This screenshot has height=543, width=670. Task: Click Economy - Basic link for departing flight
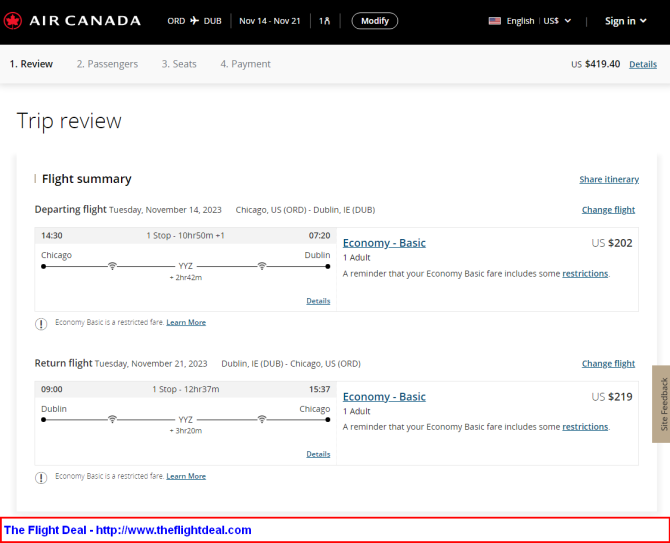click(x=384, y=243)
